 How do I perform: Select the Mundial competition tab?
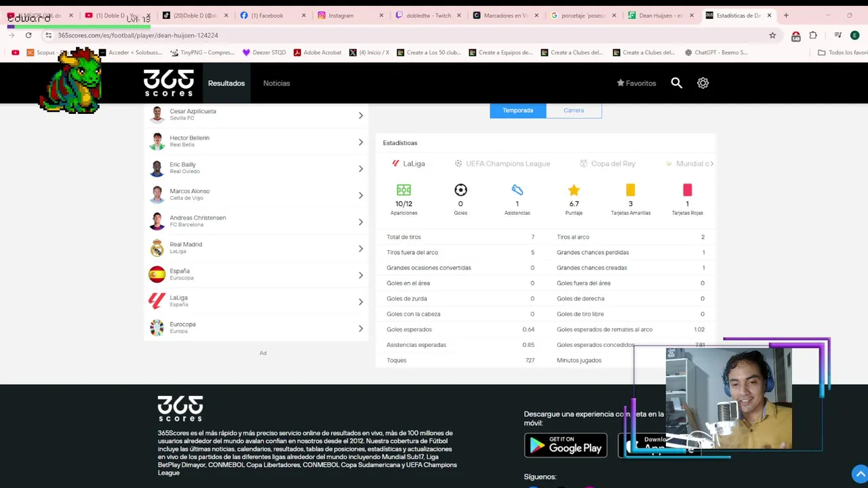click(688, 163)
